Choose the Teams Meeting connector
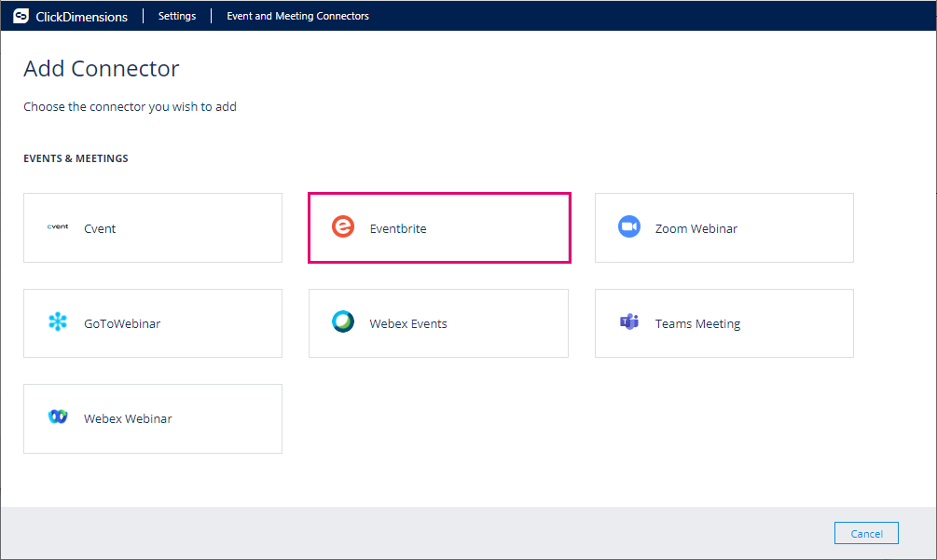 tap(723, 321)
